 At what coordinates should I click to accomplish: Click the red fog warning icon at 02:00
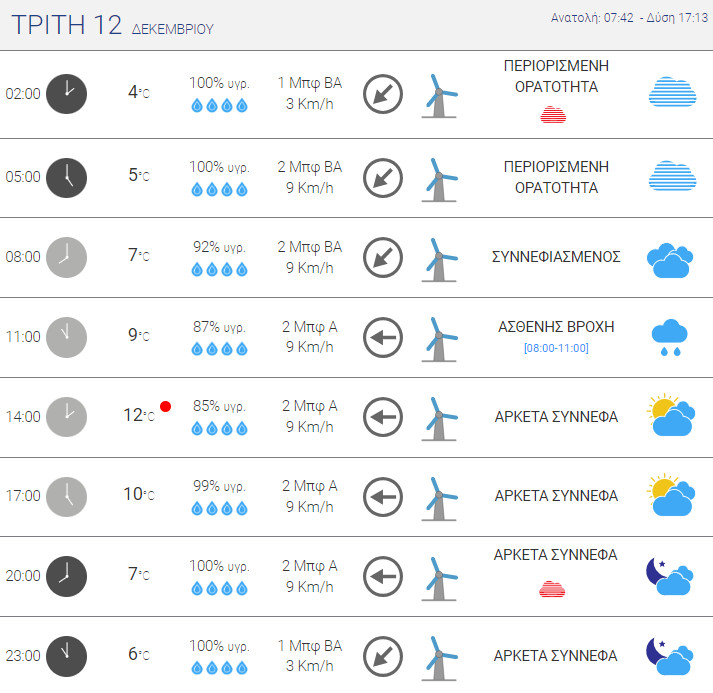coord(553,115)
